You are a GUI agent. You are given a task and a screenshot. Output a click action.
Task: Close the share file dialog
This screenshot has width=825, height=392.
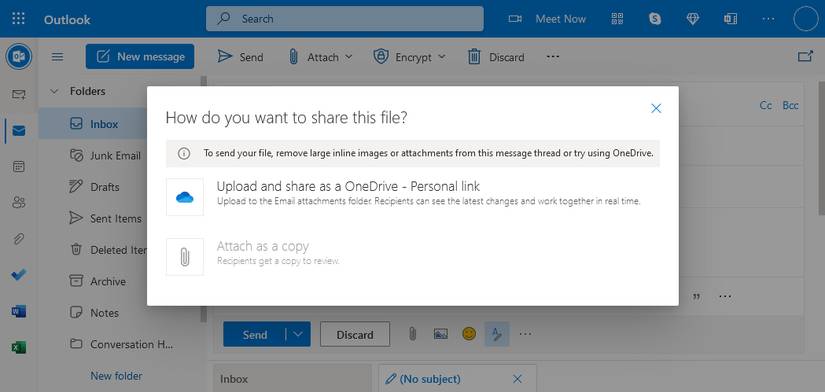point(656,108)
